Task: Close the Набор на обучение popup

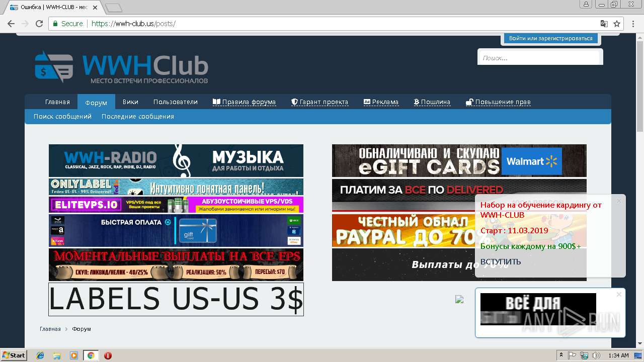Action: [619, 201]
